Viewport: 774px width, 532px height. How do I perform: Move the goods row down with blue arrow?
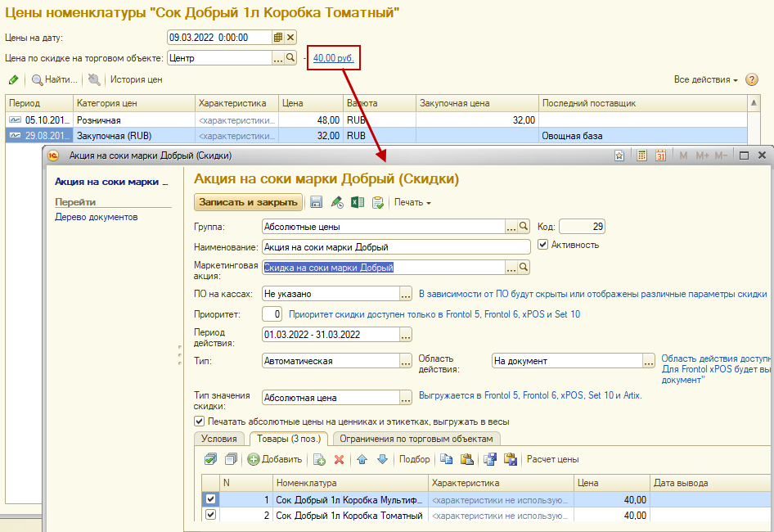click(383, 459)
